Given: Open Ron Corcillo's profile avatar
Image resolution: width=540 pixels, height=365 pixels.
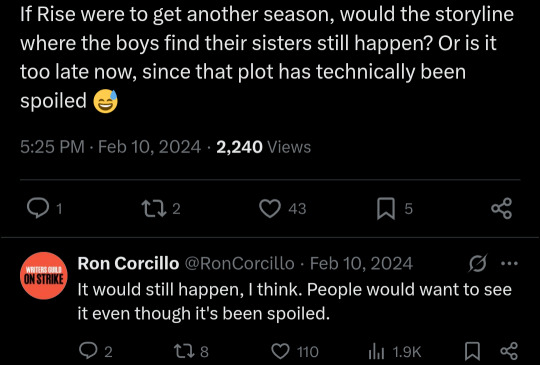Looking at the screenshot, I should [44, 275].
